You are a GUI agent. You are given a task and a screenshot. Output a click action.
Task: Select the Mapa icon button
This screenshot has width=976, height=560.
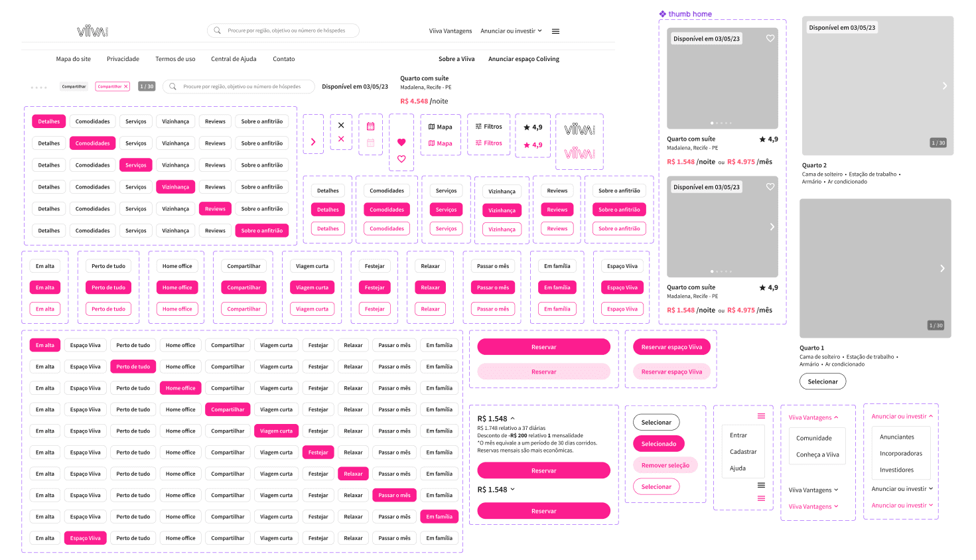click(x=440, y=126)
